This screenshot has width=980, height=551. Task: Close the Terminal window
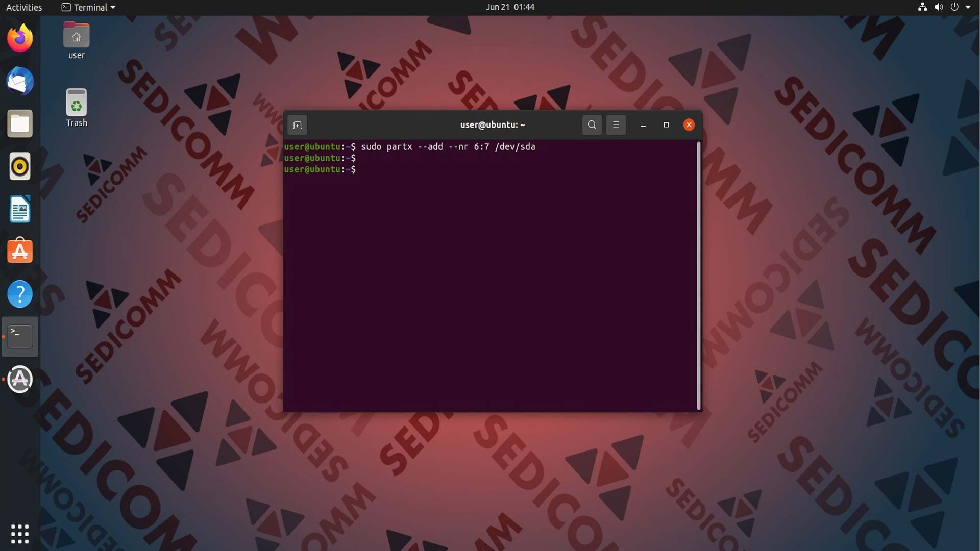[x=689, y=125]
